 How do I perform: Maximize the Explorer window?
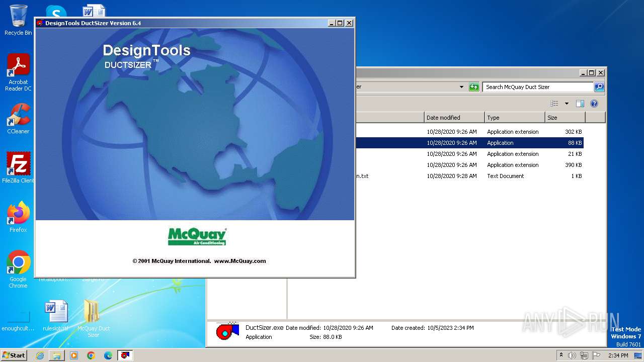pos(592,72)
